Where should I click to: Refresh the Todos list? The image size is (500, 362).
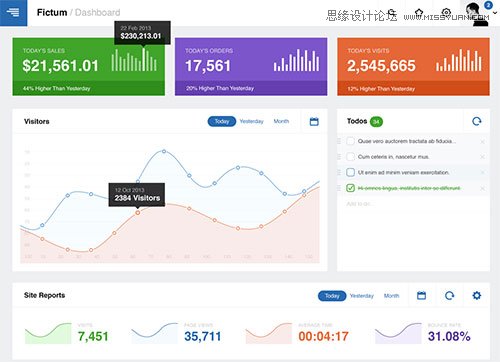[477, 121]
